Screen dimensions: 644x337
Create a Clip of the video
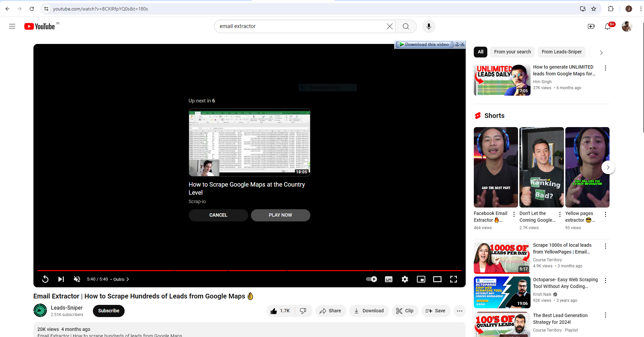[405, 311]
